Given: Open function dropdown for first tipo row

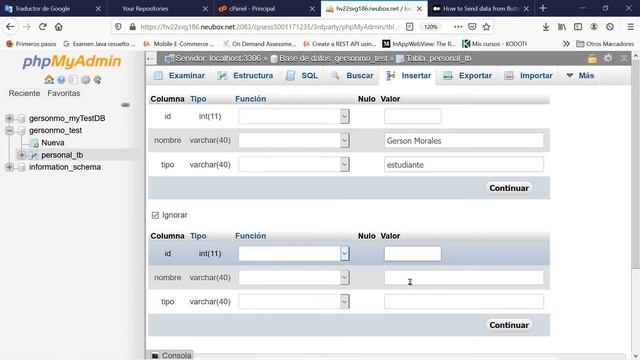Looking at the screenshot, I should coord(294,164).
